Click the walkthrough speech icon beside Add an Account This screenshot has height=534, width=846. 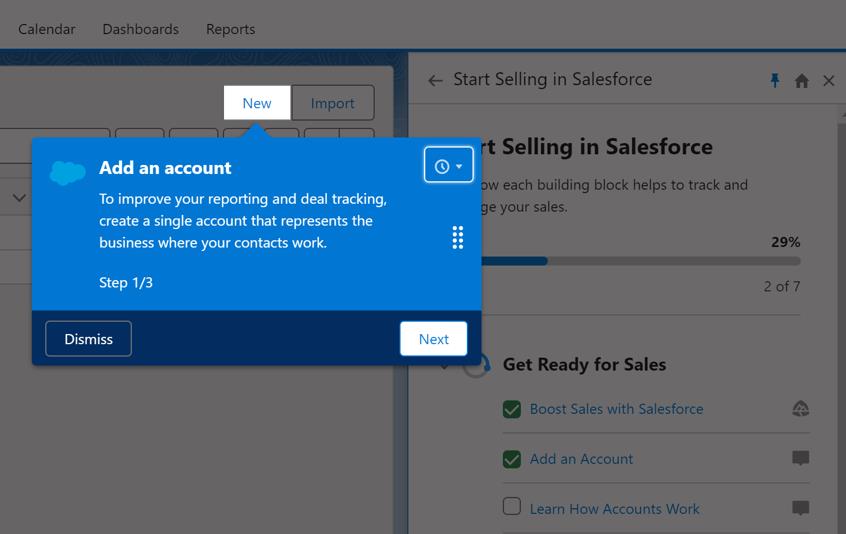pyautogui.click(x=800, y=458)
